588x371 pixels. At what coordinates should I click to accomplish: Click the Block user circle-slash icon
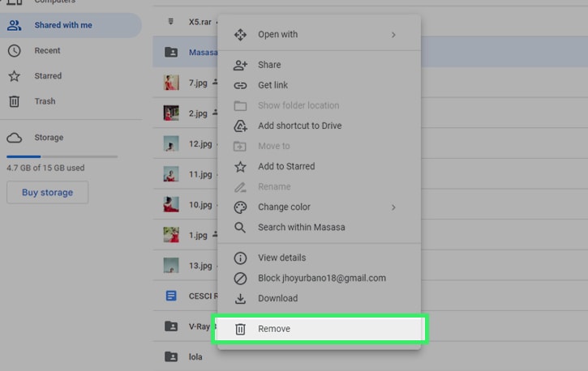point(240,279)
